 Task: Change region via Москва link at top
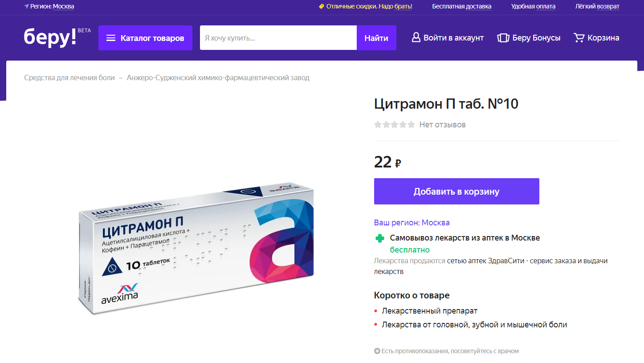[x=63, y=6]
